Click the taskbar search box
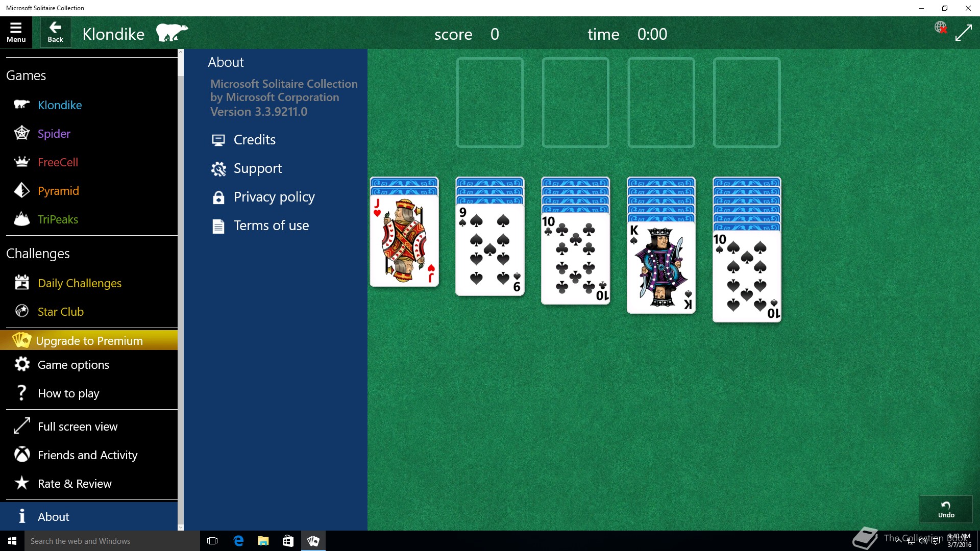Image resolution: width=980 pixels, height=551 pixels. point(112,541)
